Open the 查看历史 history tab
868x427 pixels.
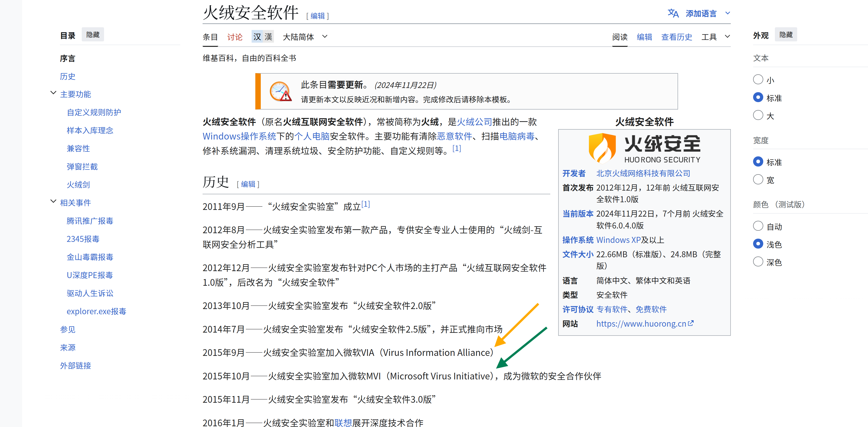click(676, 37)
